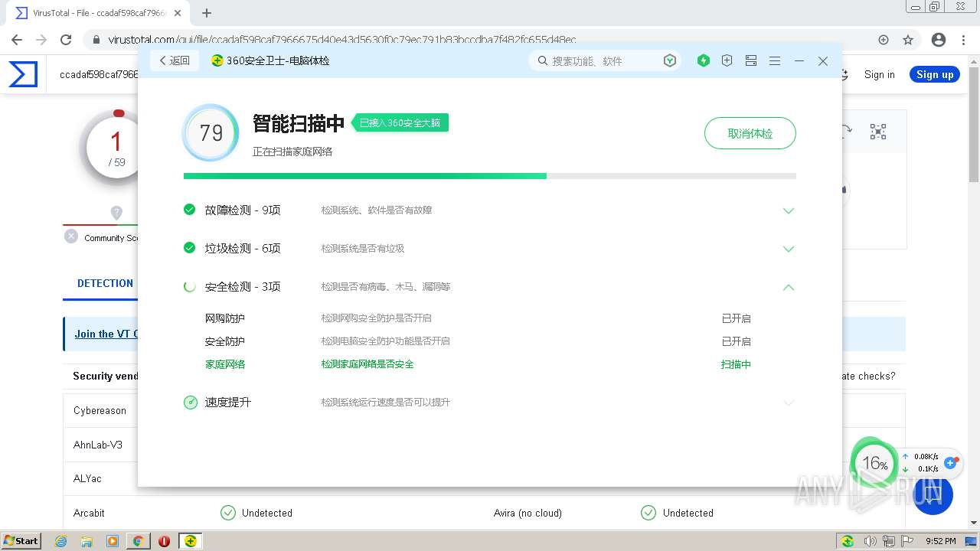Close the 360 safeguard window
This screenshot has width=980, height=551.
coord(823,60)
